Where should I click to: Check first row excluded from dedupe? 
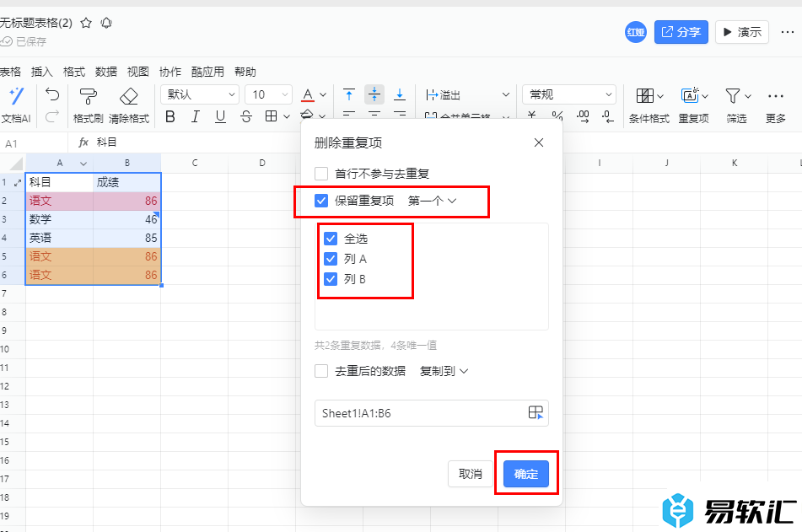pyautogui.click(x=321, y=174)
